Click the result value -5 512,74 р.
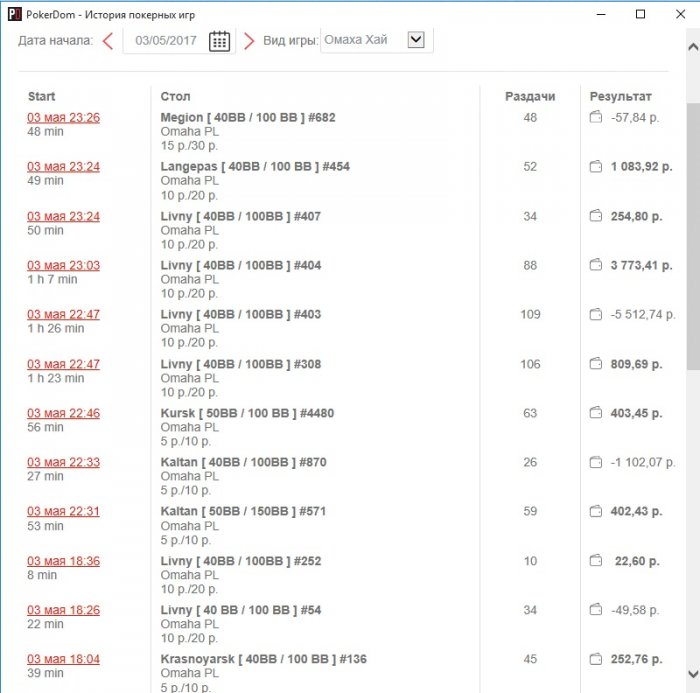The width and height of the screenshot is (700, 693). pyautogui.click(x=643, y=314)
